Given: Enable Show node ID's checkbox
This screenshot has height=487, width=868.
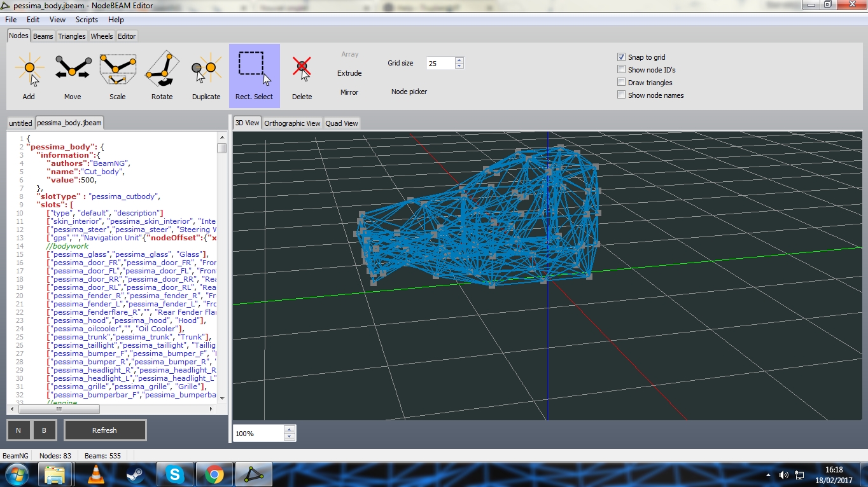Looking at the screenshot, I should click(622, 70).
